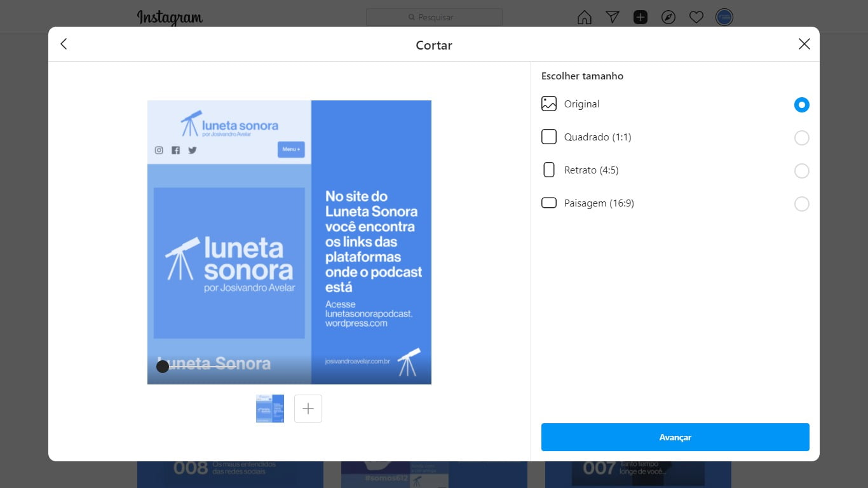Select the Retrato (4:5) radio button
The image size is (868, 488).
click(801, 171)
